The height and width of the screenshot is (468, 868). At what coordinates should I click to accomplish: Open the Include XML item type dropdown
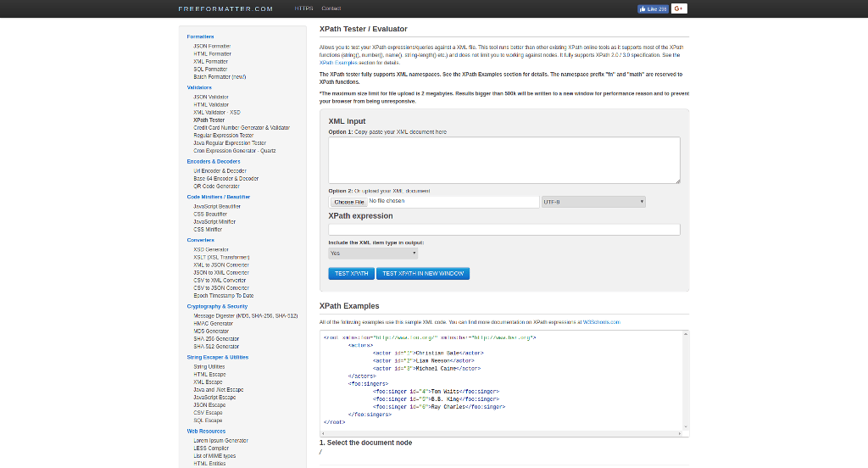(373, 253)
